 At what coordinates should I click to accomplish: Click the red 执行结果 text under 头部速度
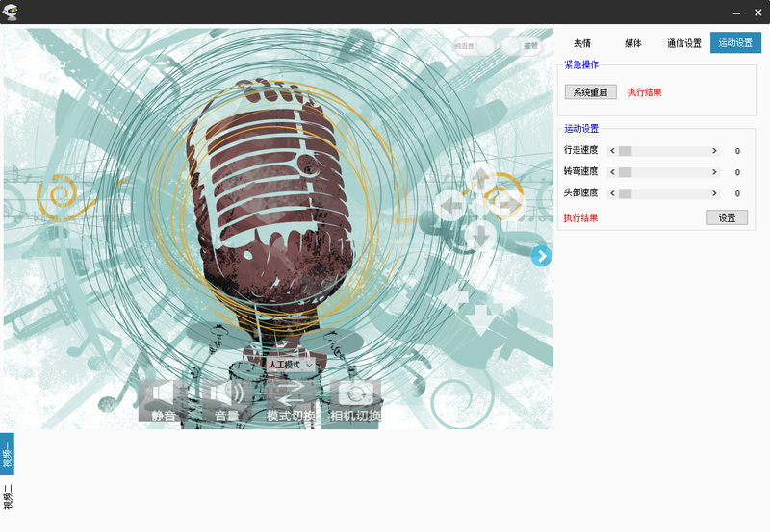pos(580,218)
